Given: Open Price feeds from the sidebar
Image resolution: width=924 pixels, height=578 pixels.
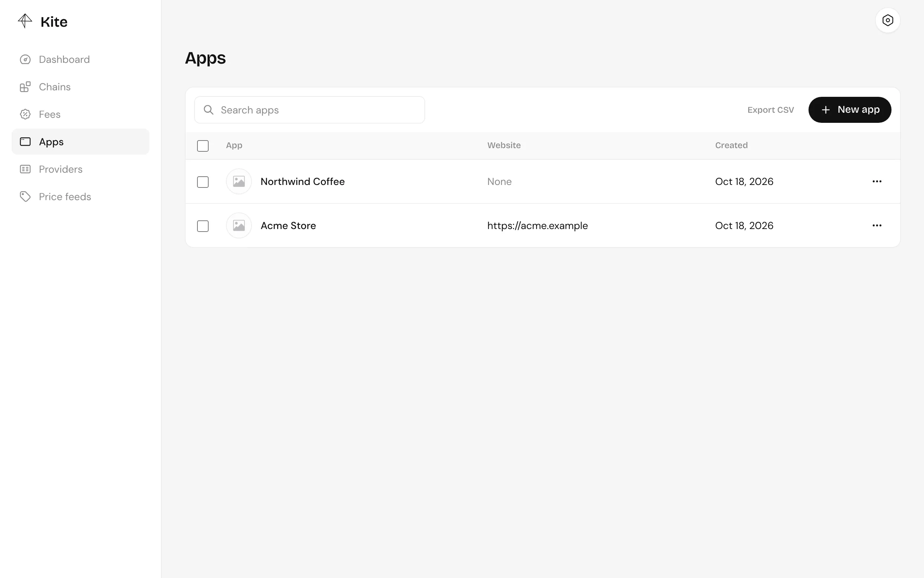Looking at the screenshot, I should point(80,197).
